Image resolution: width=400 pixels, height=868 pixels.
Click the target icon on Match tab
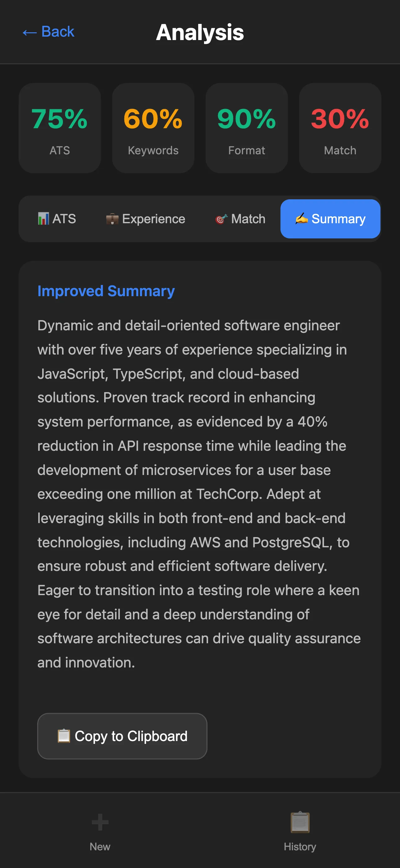coord(221,219)
